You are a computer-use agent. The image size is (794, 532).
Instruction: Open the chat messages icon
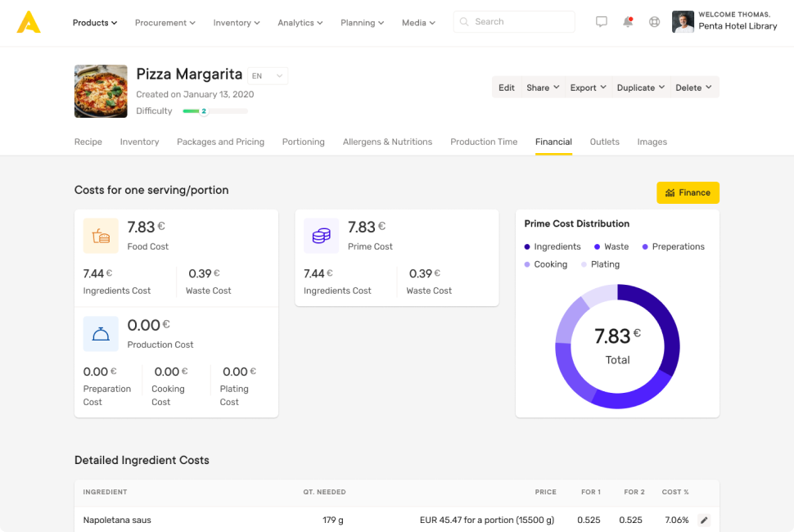(x=602, y=22)
